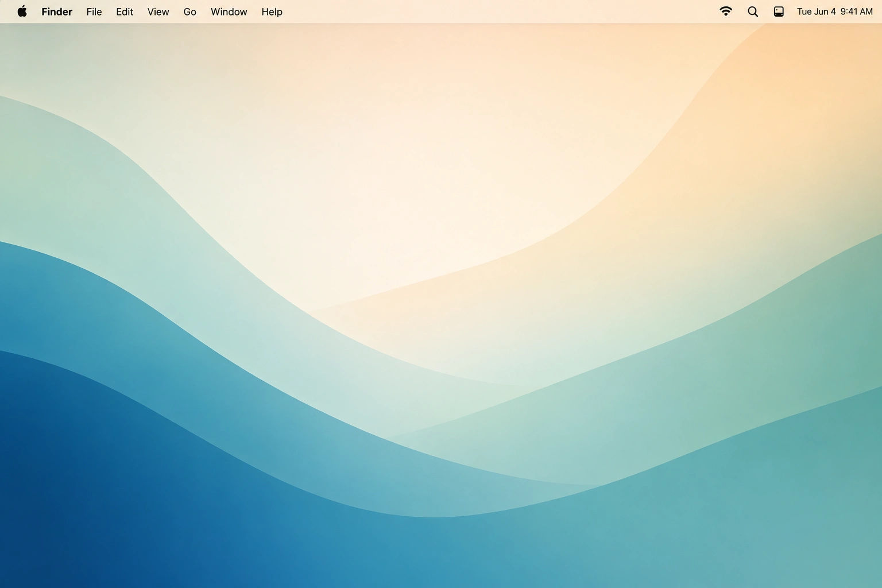The height and width of the screenshot is (588, 882).
Task: Open Control Center icon in menu bar
Action: coord(779,11)
